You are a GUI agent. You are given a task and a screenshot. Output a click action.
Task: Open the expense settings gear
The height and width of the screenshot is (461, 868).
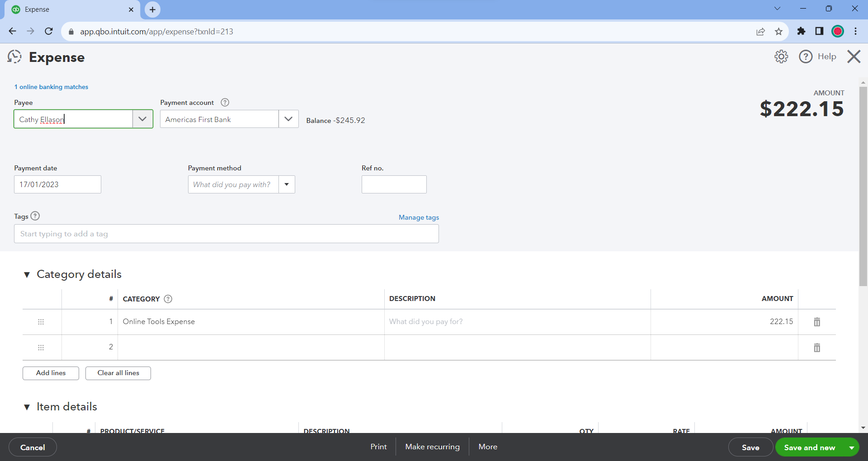tap(781, 56)
